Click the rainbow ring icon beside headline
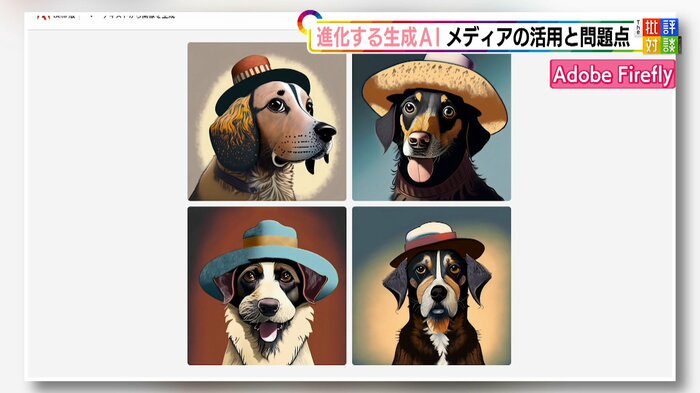The width and height of the screenshot is (700, 393). (x=308, y=22)
